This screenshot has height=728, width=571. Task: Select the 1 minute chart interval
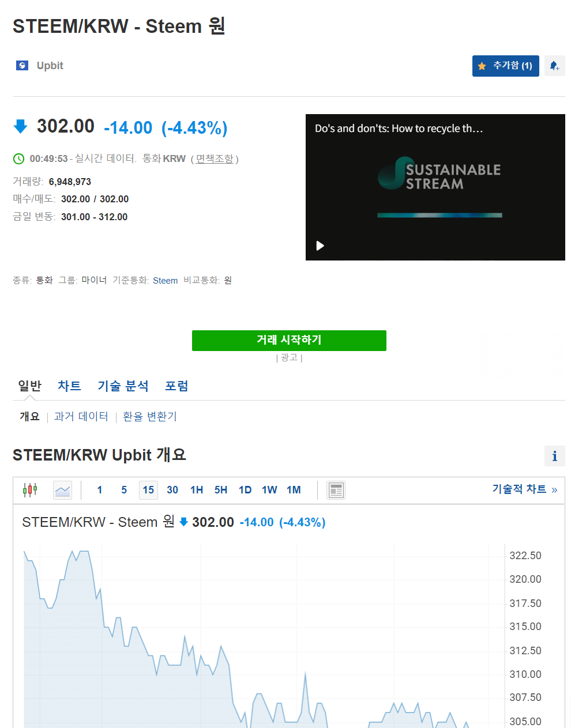tap(100, 490)
